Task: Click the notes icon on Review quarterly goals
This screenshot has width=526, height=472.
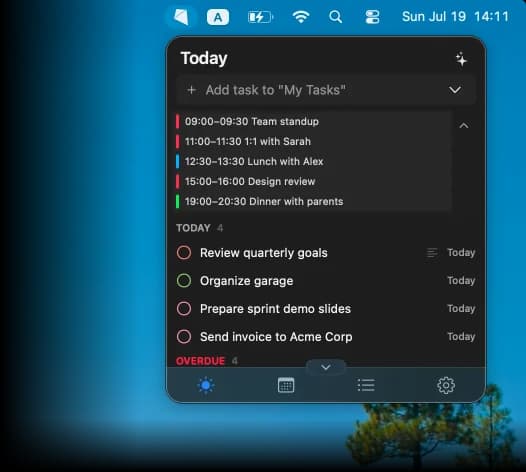Action: [x=432, y=253]
